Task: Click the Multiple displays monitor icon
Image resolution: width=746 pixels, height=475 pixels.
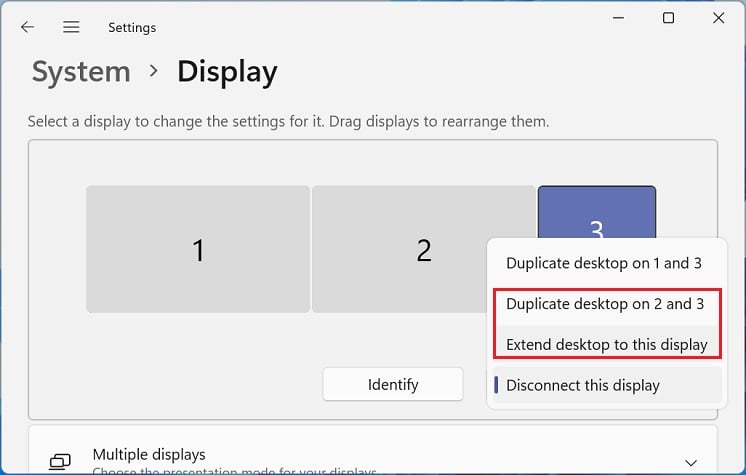Action: [x=60, y=462]
